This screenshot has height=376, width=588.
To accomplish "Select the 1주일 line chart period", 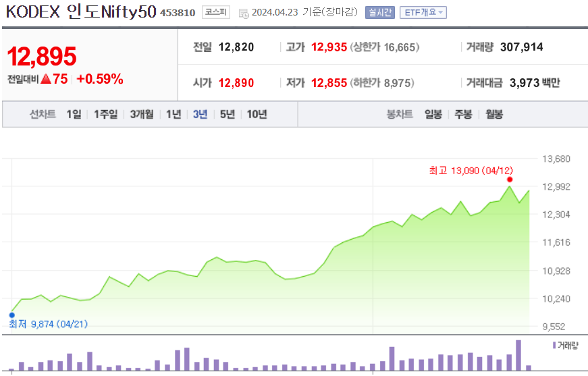I will tap(106, 114).
